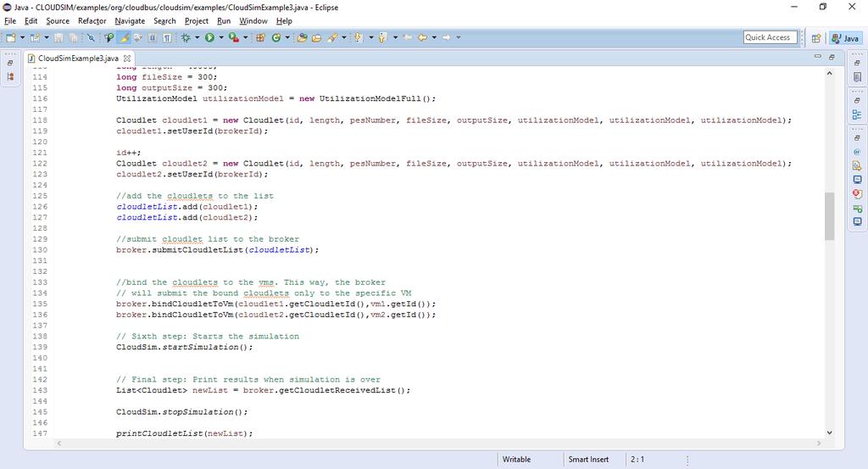Click the Save toolbar icon
868x469 pixels.
[x=58, y=37]
